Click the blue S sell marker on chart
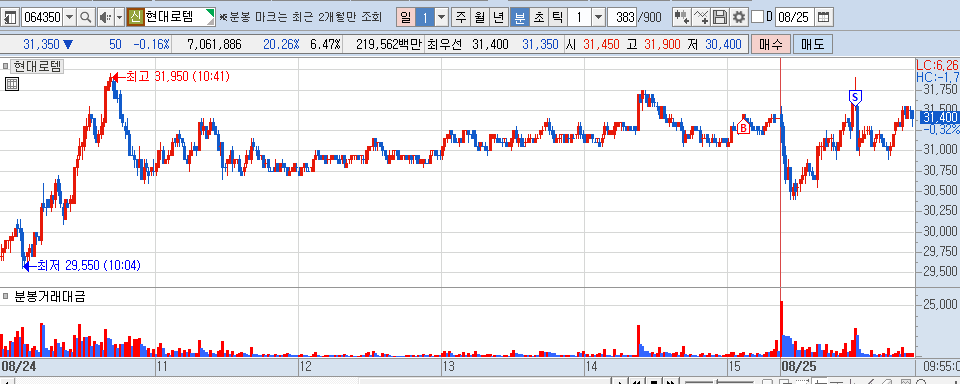Viewport: 960px width, 384px height. click(855, 97)
